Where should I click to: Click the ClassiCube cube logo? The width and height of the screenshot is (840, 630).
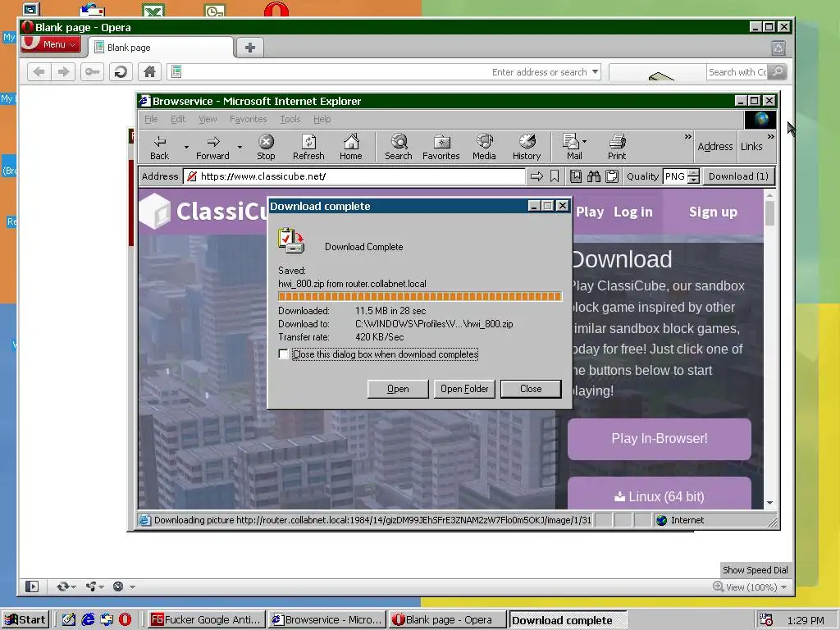(154, 211)
